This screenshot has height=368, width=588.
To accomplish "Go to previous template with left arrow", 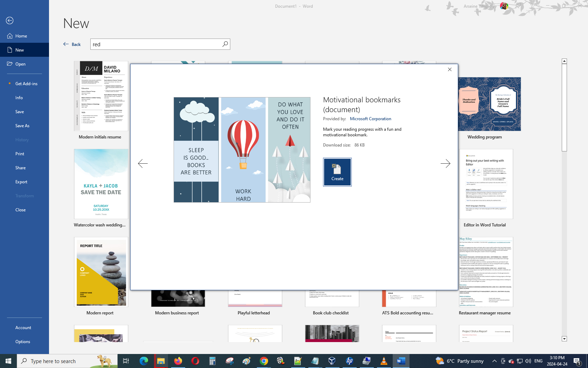I will (x=143, y=164).
